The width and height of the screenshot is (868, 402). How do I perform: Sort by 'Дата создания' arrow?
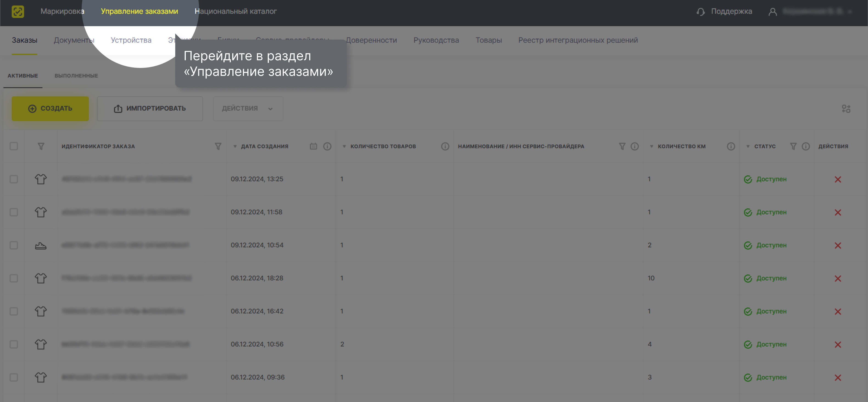[x=235, y=146]
